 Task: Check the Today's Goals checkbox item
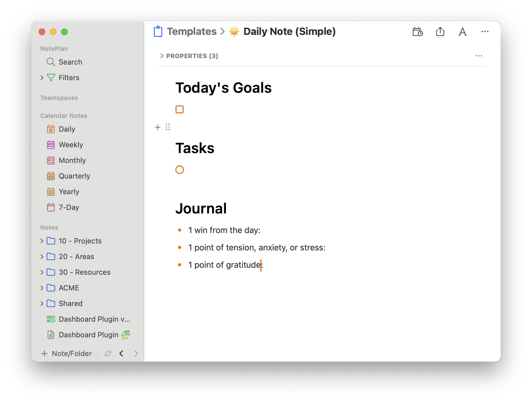pos(179,109)
